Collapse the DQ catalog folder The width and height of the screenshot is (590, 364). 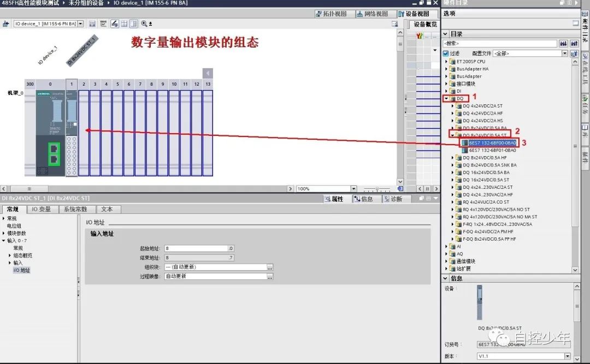[x=446, y=99]
